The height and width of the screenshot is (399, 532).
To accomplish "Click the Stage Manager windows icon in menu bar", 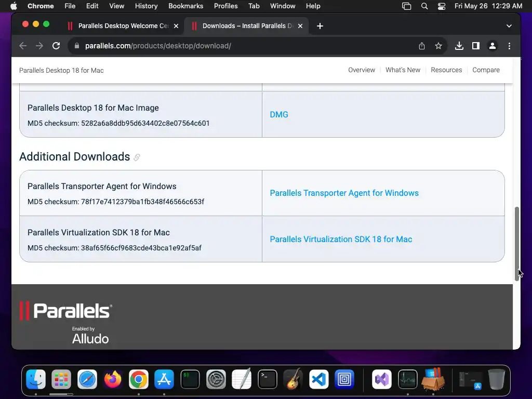I will [x=406, y=6].
